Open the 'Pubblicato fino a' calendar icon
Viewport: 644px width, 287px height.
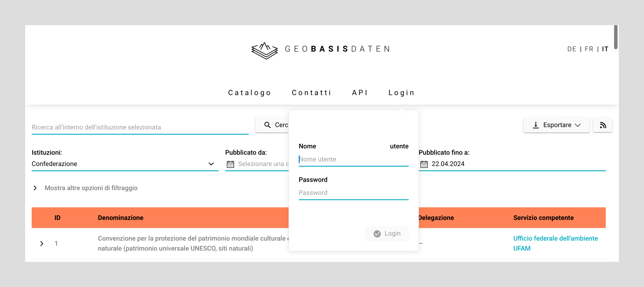pyautogui.click(x=424, y=164)
